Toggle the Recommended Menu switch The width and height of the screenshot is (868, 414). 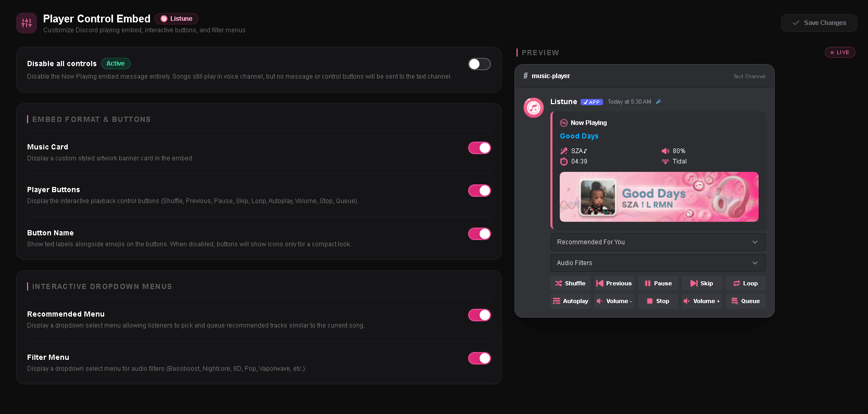480,315
